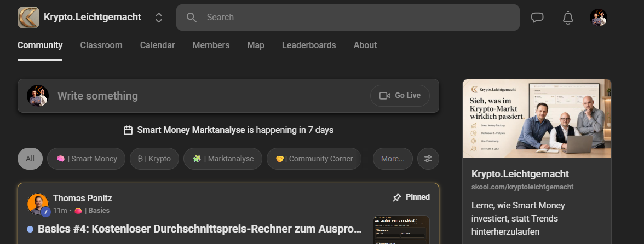Open the group switcher up-down chevron
The width and height of the screenshot is (644, 244).
(x=159, y=18)
